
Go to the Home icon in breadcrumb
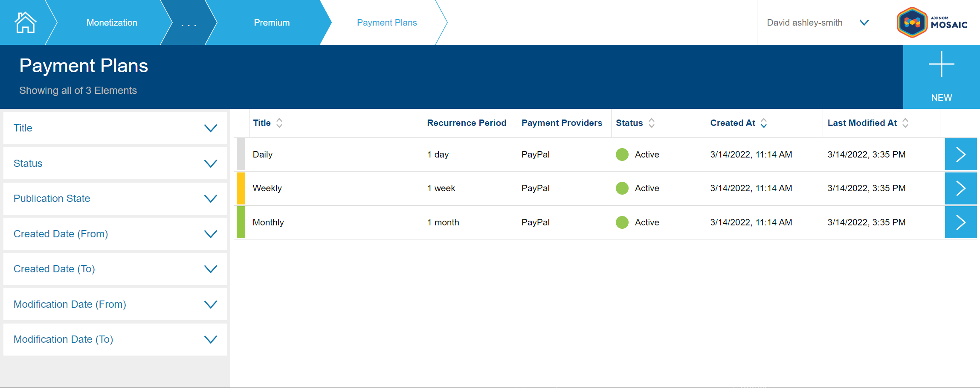25,23
